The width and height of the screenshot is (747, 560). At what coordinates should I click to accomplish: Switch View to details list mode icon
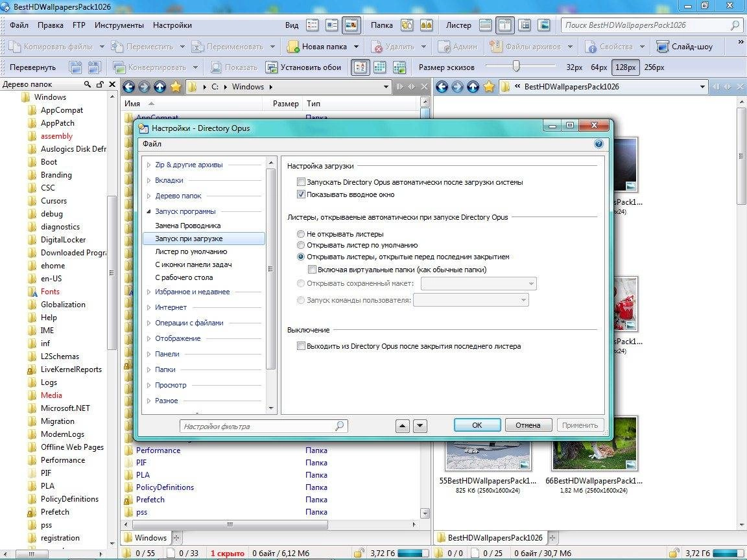[313, 25]
